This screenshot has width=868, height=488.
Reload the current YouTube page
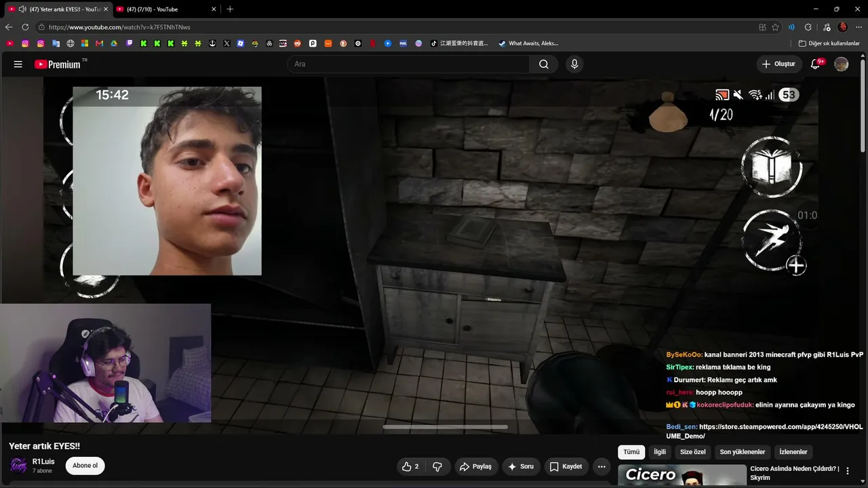click(25, 27)
